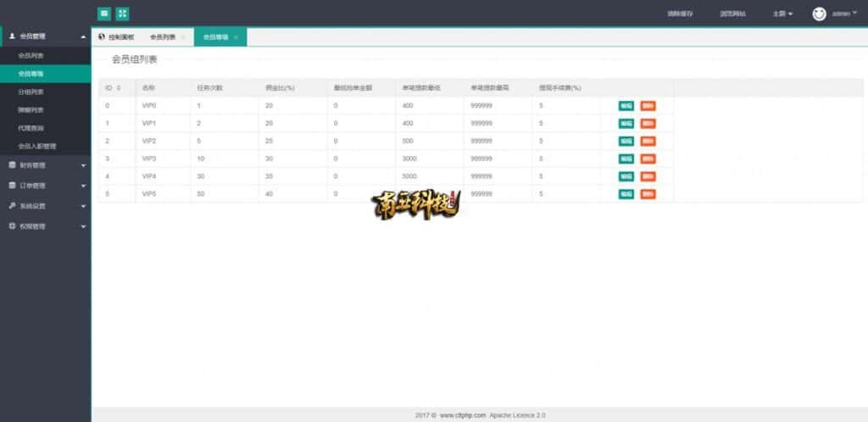Click the admin avatar icon
Viewport: 868px width, 422px height.
(x=819, y=14)
